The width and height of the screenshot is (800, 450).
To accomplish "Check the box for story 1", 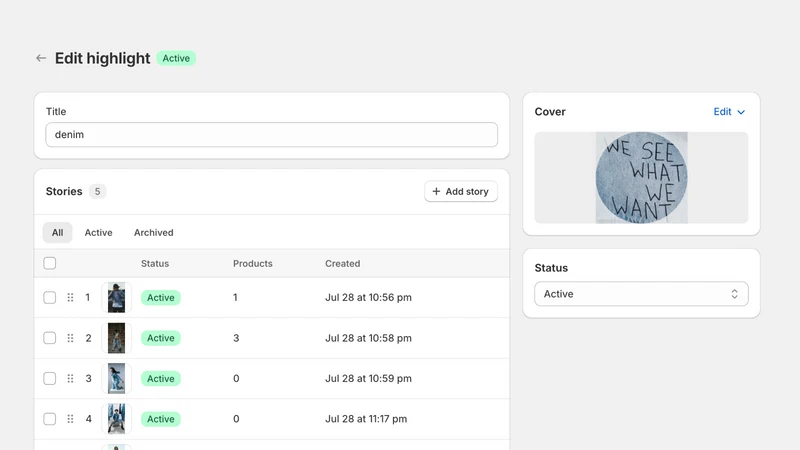I will [x=49, y=297].
